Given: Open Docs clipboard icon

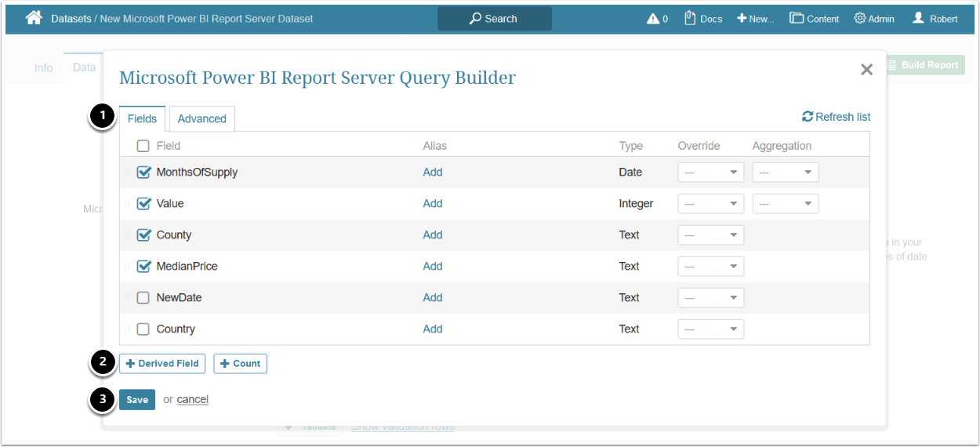Looking at the screenshot, I should pos(690,18).
